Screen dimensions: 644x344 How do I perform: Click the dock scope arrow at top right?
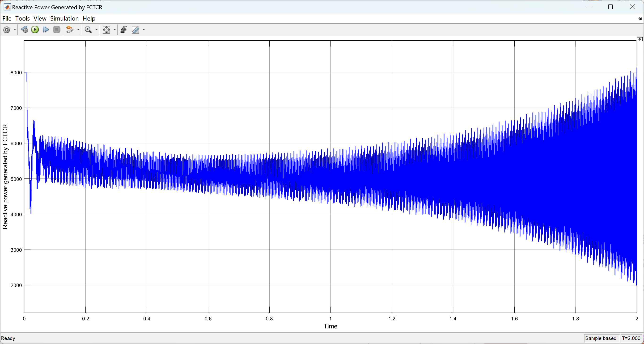tap(640, 18)
